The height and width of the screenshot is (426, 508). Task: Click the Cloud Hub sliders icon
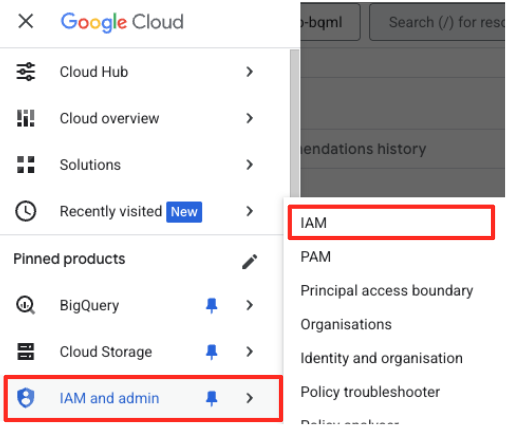pyautogui.click(x=26, y=72)
